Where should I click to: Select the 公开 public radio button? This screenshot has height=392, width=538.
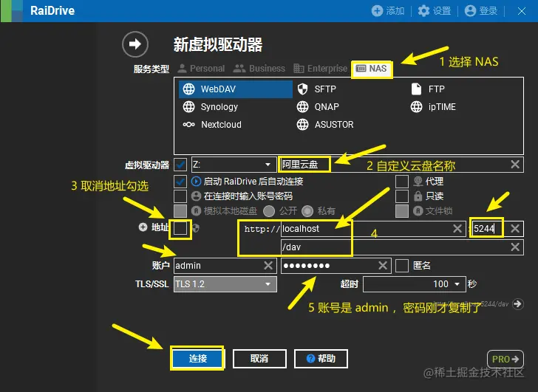269,211
